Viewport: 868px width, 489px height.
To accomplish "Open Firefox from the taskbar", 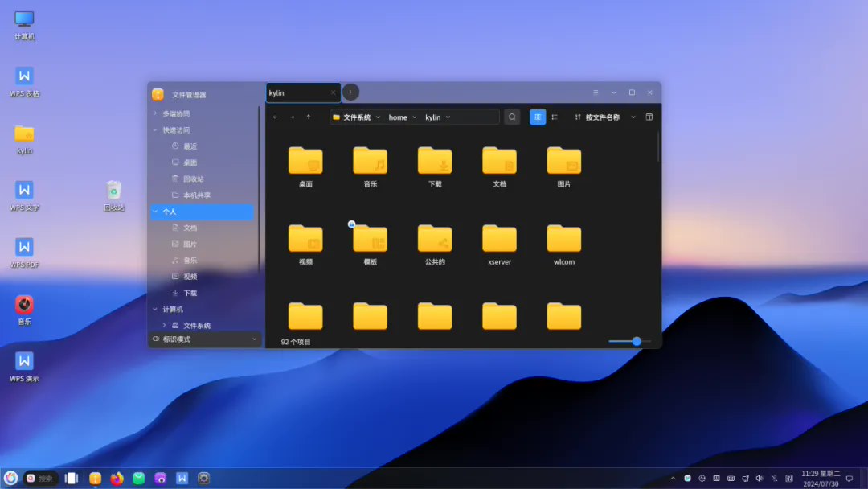I will [x=117, y=479].
